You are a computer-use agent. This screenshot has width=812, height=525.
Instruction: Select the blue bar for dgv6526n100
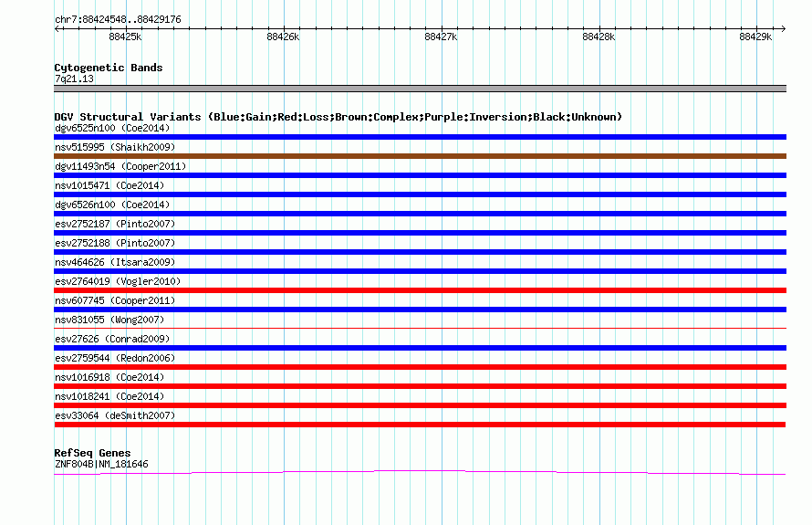[x=420, y=214]
